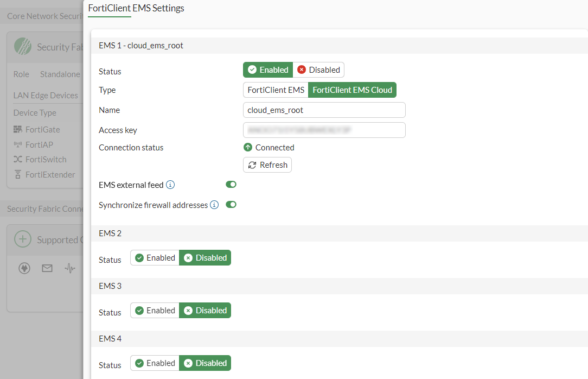Set EMS 4 status to Enabled

[x=155, y=363]
